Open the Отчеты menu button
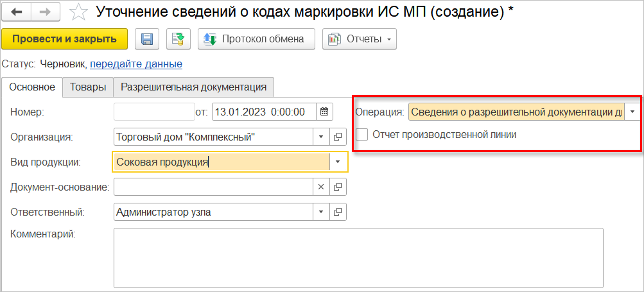644x292 pixels. [x=360, y=39]
